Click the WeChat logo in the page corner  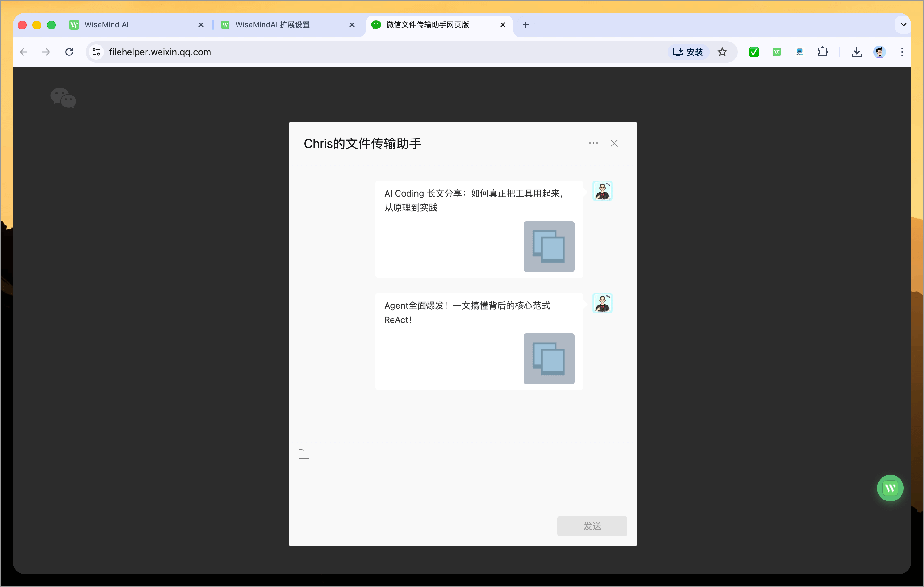[63, 98]
